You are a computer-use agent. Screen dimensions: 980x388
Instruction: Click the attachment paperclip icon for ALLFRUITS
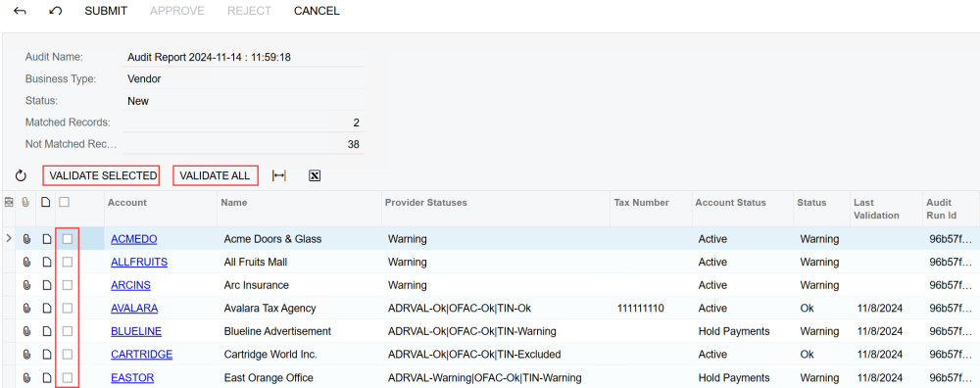(26, 262)
